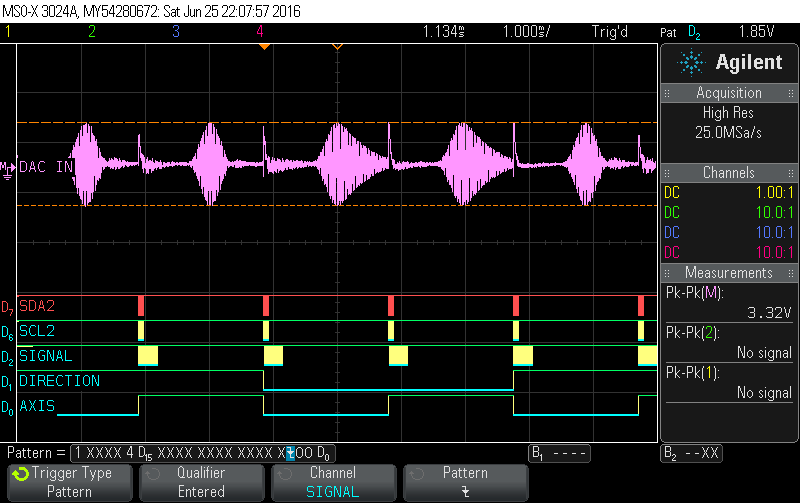Click the green rotary icon on Trigger Type
This screenshot has width=800, height=503.
point(21,473)
